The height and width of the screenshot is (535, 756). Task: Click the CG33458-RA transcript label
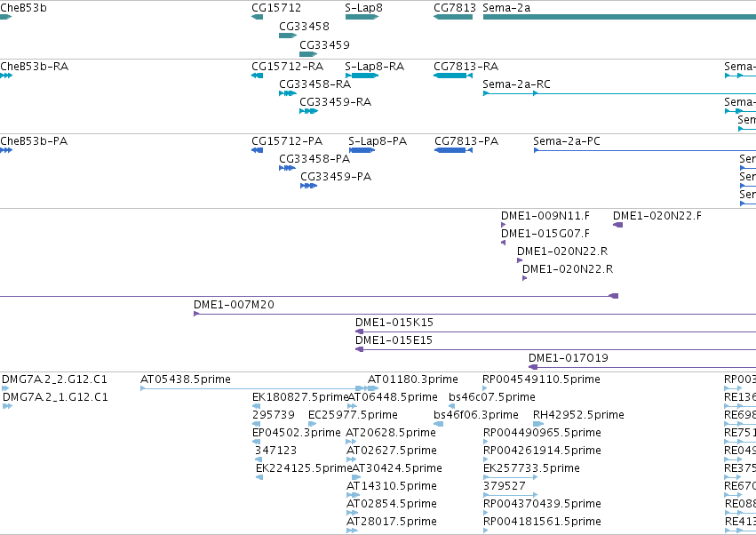click(x=314, y=84)
